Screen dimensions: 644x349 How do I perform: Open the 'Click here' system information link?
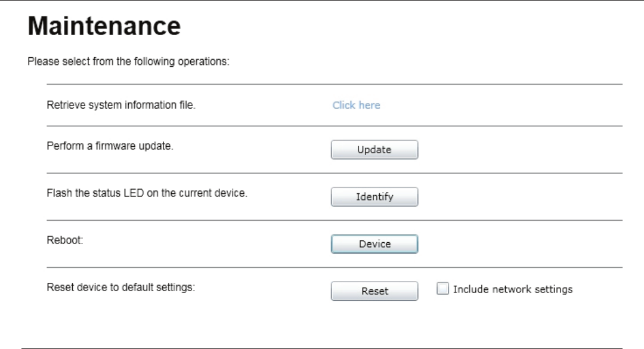point(356,105)
